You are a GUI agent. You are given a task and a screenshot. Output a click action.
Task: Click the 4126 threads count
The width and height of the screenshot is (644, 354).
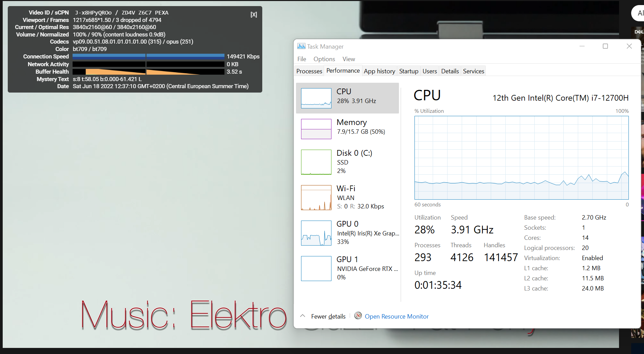[x=462, y=257]
